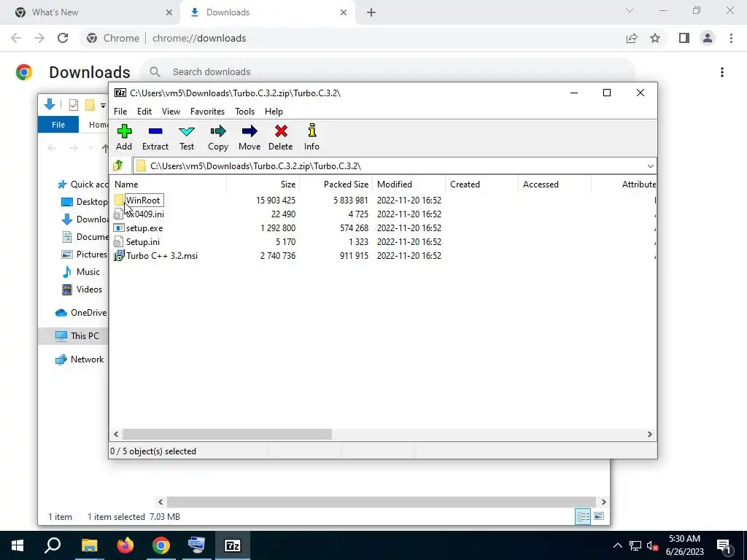Sort by Modified column header
This screenshot has height=560, width=747.
[x=409, y=184]
